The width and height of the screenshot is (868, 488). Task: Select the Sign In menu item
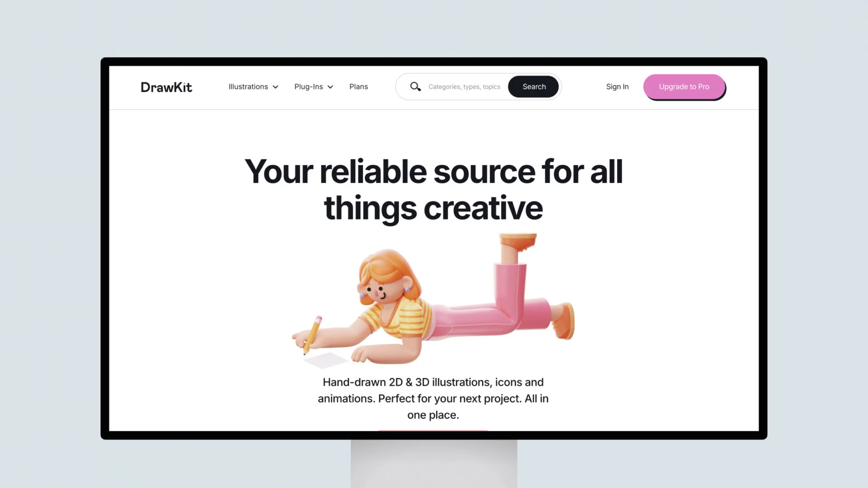pyautogui.click(x=617, y=86)
